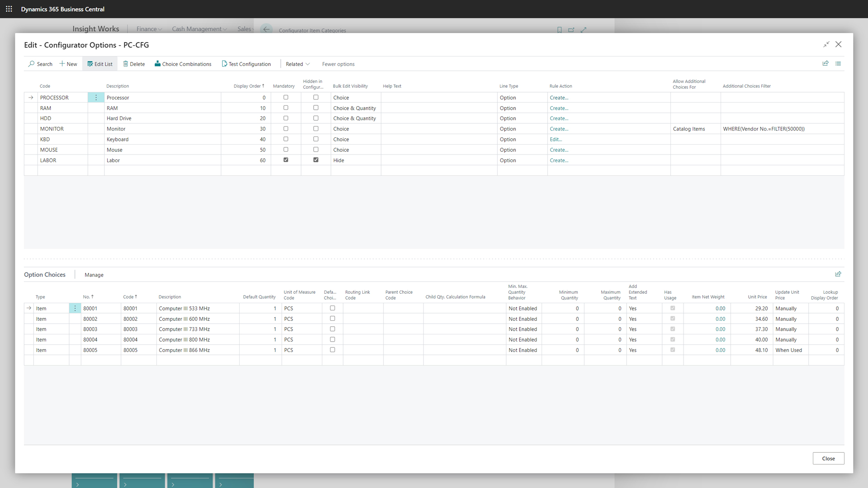
Task: Click the Delete trash icon
Action: point(126,64)
